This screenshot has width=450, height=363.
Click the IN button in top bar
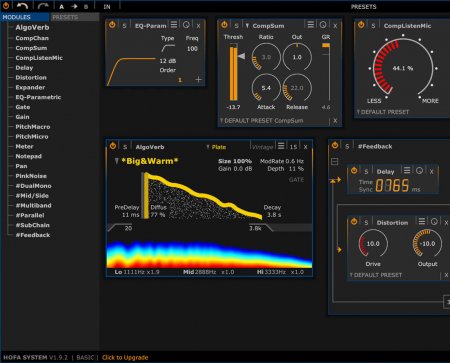coord(107,7)
